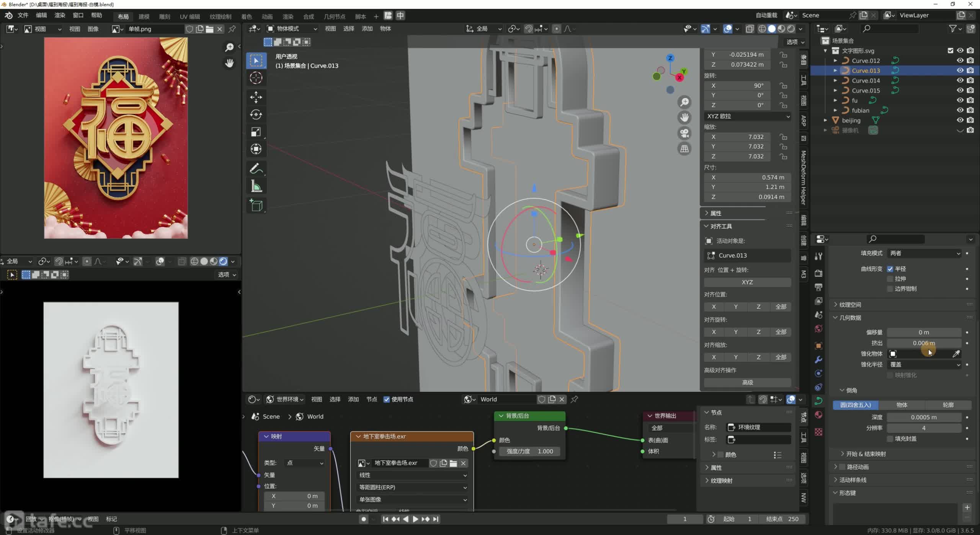
Task: Select the 物体 bevel mode button
Action: click(x=902, y=405)
